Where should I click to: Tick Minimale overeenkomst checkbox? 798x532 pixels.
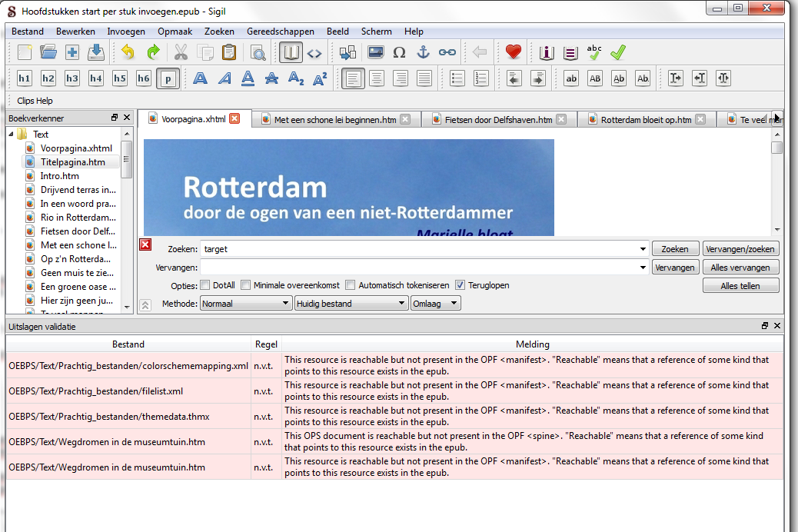tap(246, 285)
